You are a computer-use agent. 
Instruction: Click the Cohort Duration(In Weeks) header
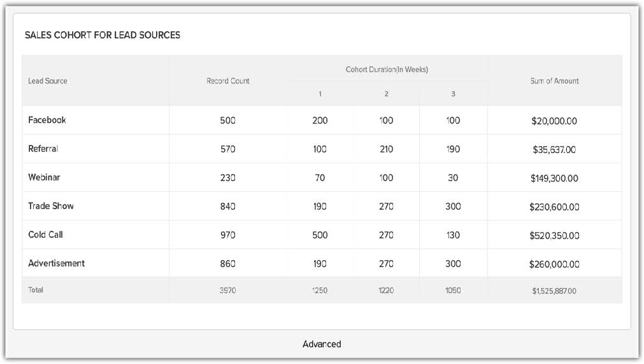click(387, 69)
